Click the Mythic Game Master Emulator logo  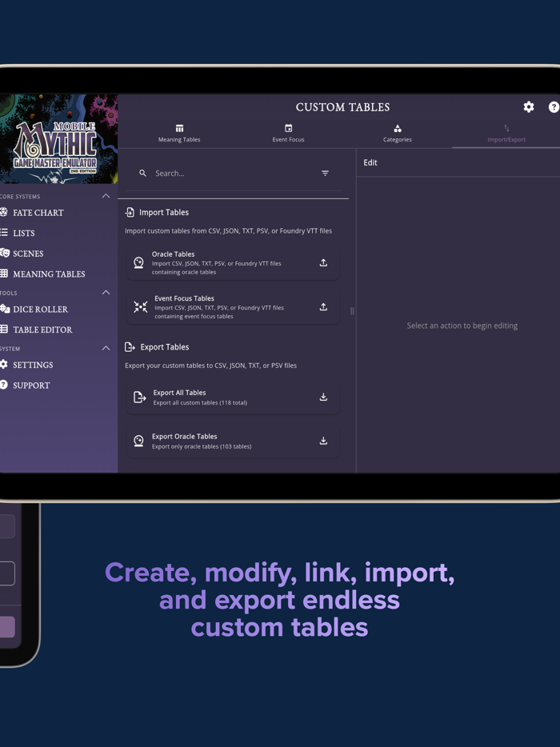pyautogui.click(x=57, y=139)
